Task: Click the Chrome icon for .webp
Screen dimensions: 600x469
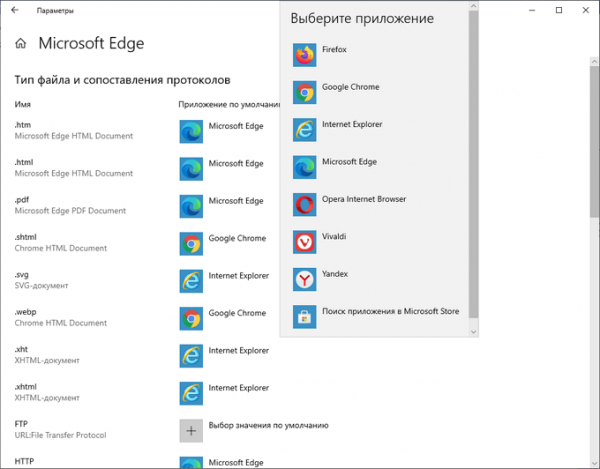Action: tap(191, 318)
